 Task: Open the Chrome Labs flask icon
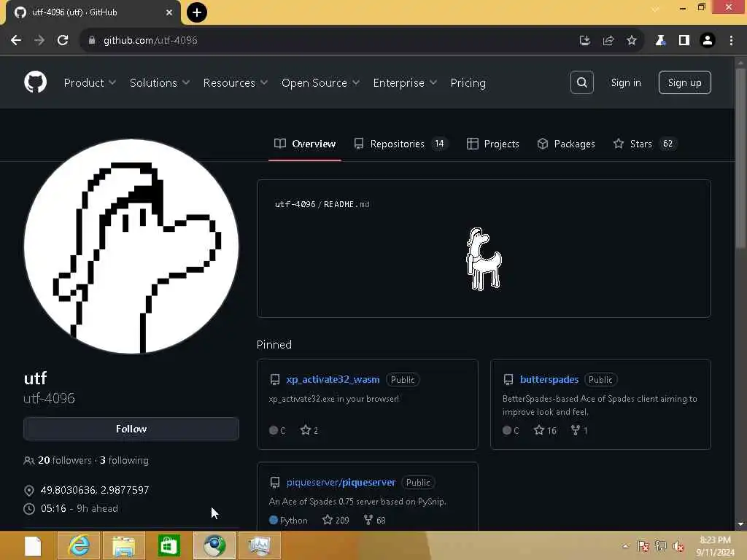[660, 41]
